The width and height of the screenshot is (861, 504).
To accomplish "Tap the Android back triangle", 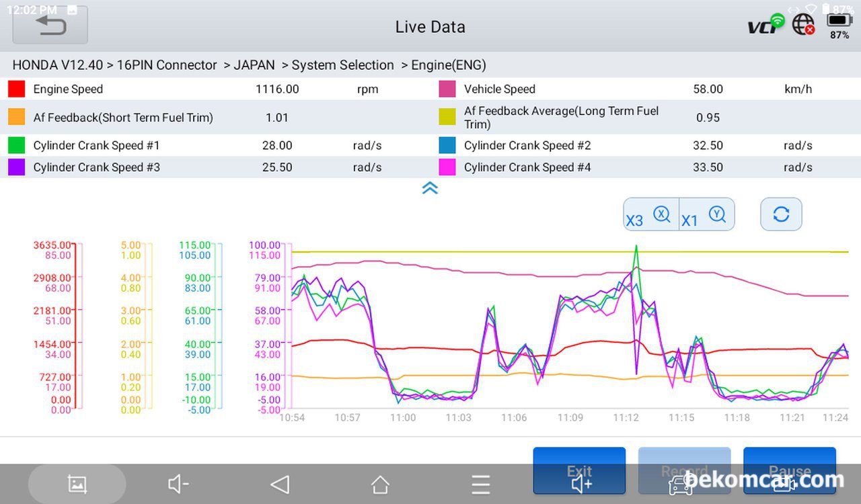I will coord(279,484).
